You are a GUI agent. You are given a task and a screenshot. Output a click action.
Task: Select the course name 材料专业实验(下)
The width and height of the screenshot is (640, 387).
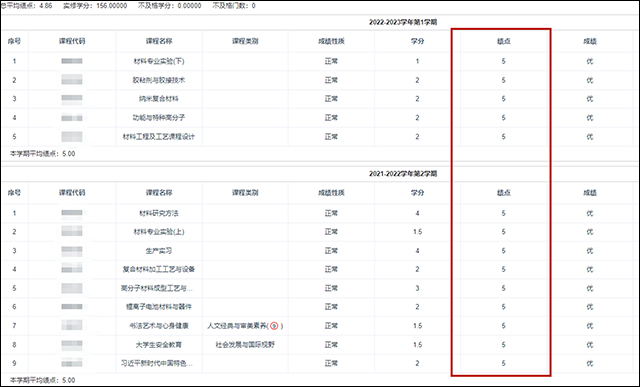point(159,61)
